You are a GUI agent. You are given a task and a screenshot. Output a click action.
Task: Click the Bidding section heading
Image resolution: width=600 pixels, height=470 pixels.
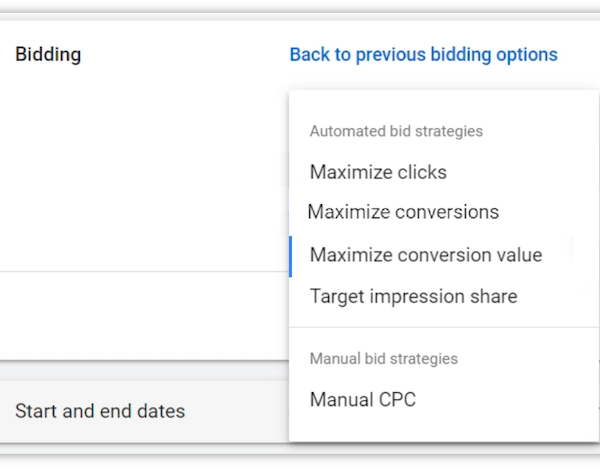point(48,55)
